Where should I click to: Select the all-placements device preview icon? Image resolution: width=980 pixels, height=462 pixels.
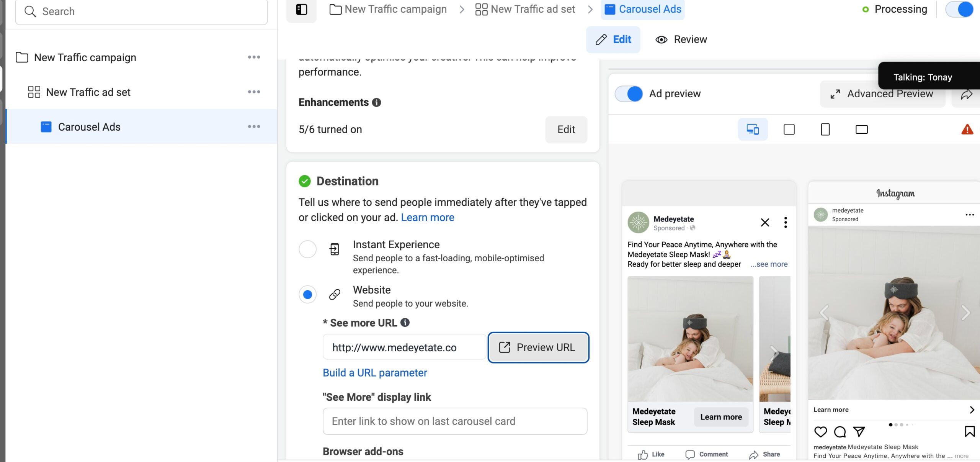(x=753, y=129)
